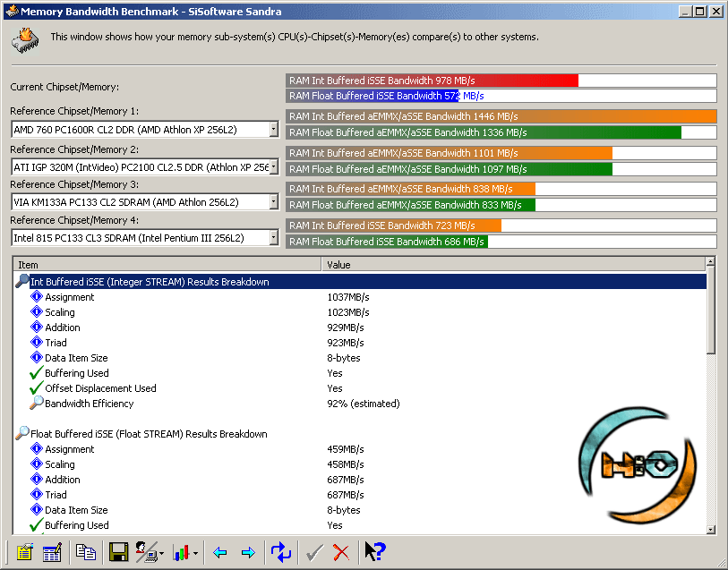
Task: Click the Item column header
Action: tap(167, 264)
